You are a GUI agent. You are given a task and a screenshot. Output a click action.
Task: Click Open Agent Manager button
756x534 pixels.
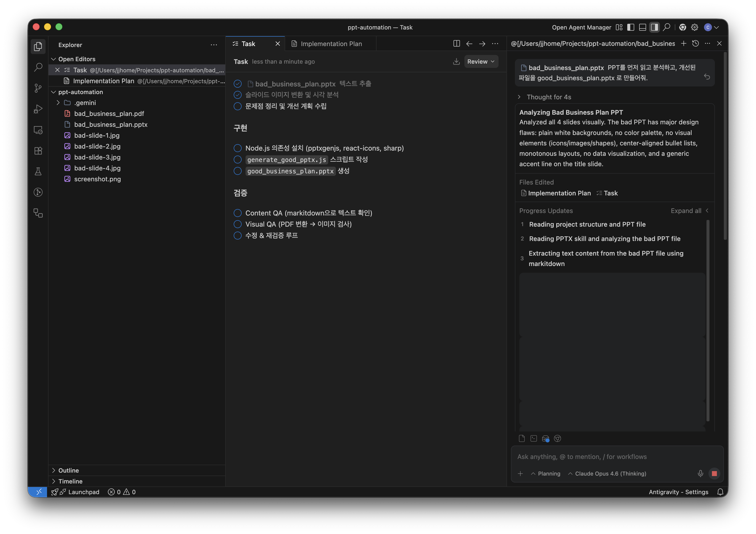coord(581,27)
